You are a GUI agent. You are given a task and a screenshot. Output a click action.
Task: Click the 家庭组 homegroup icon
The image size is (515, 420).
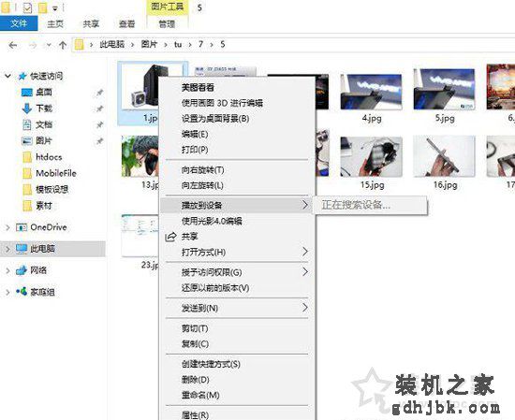(x=22, y=291)
